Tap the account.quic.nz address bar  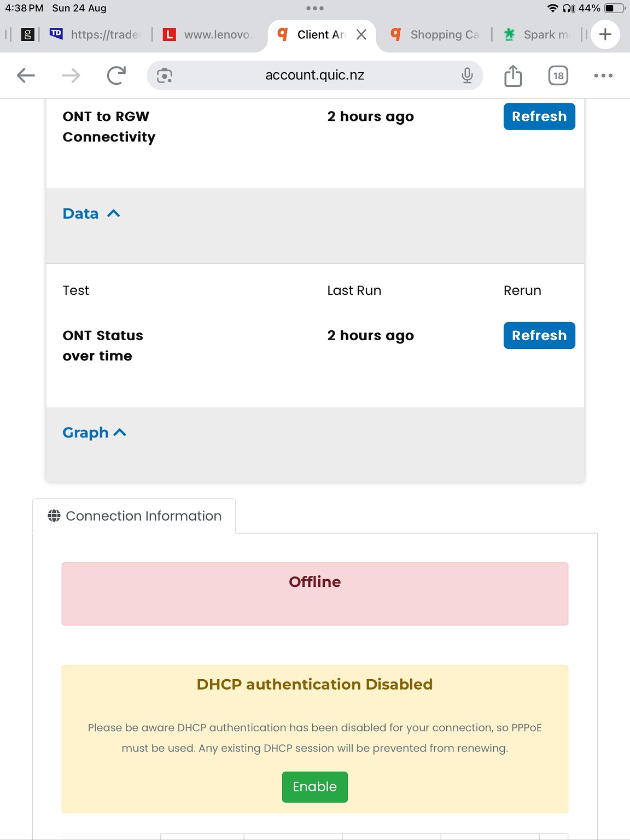pos(314,75)
